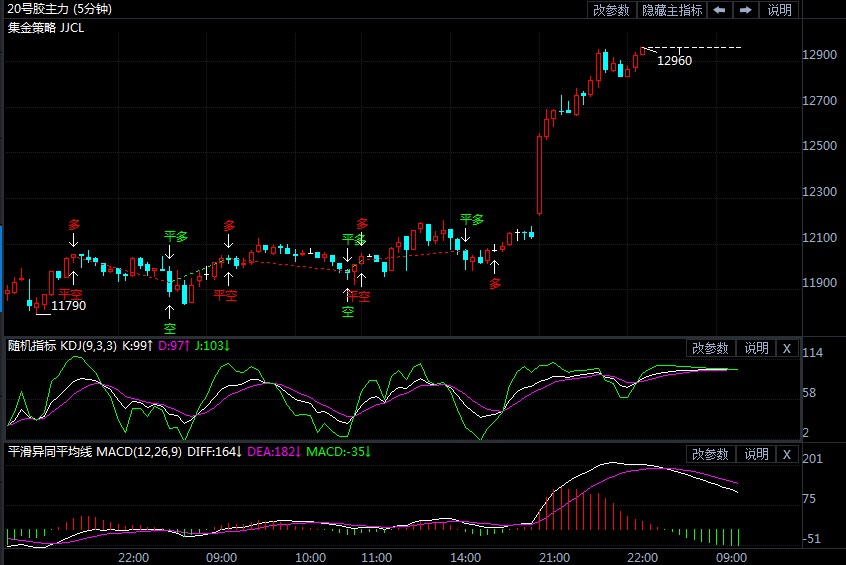Open 改参数 for the main chart
The image size is (846, 565).
[x=611, y=10]
